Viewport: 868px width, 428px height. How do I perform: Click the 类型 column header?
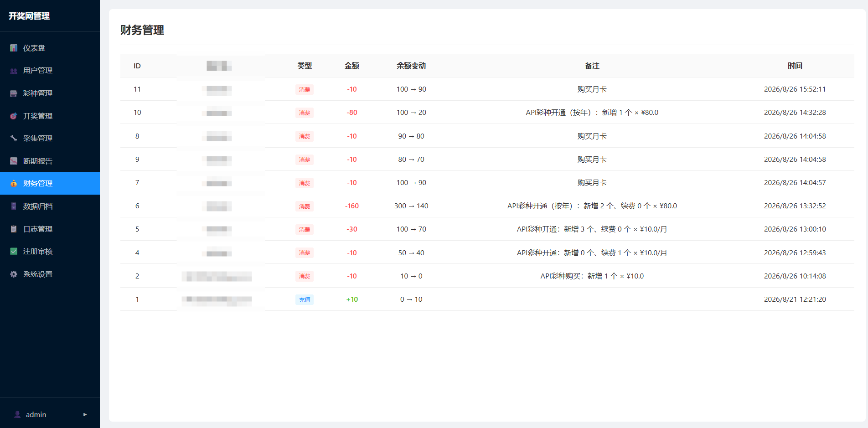(305, 66)
